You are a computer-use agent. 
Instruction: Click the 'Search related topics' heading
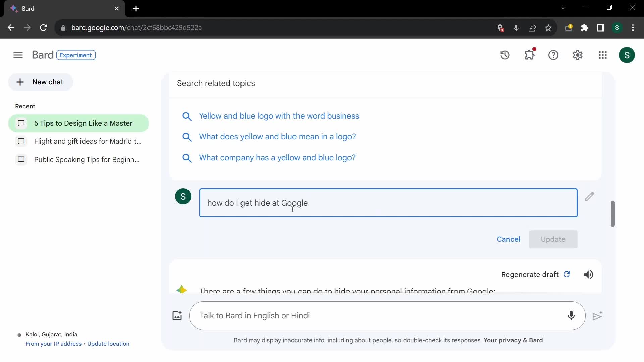pos(216,83)
